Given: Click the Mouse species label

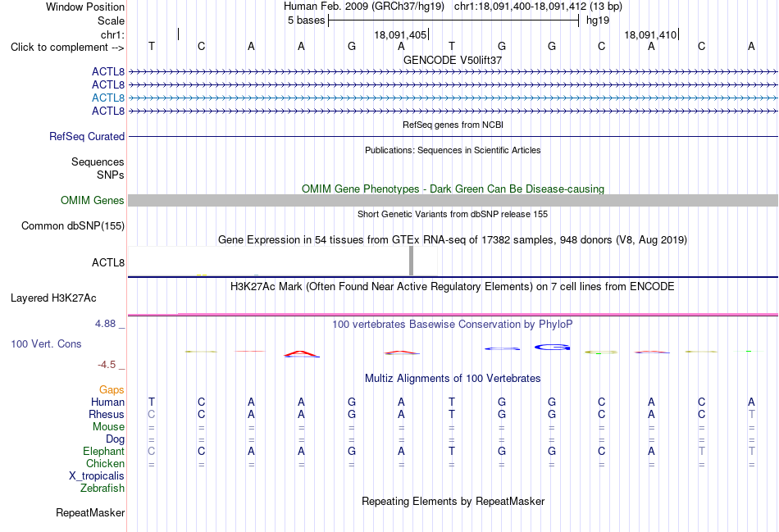Looking at the screenshot, I should (x=108, y=427).
